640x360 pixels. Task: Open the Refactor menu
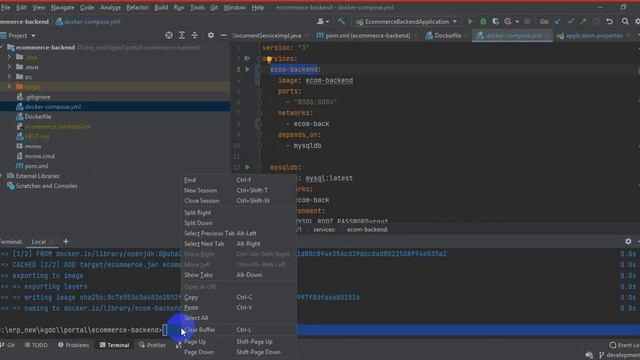(137, 7)
